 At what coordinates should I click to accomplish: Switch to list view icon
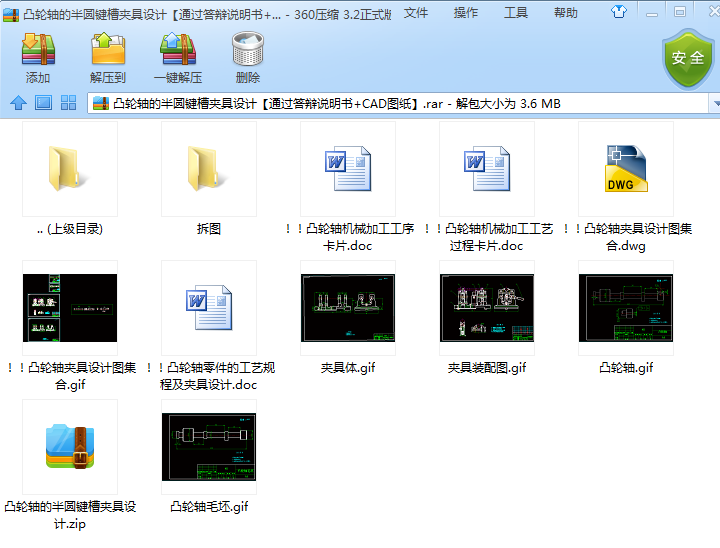(44, 103)
